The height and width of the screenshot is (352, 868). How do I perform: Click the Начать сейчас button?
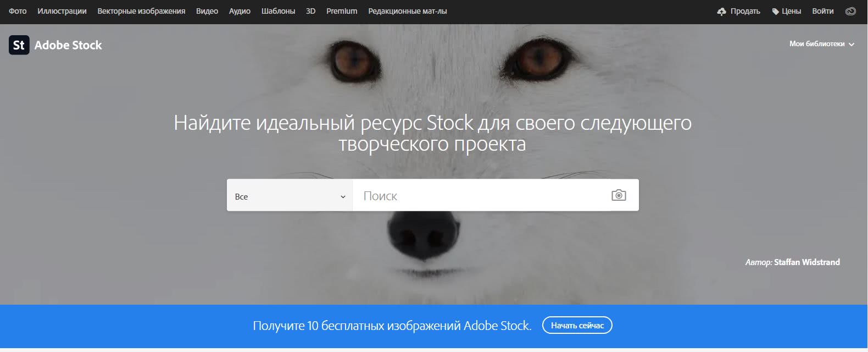(x=577, y=326)
